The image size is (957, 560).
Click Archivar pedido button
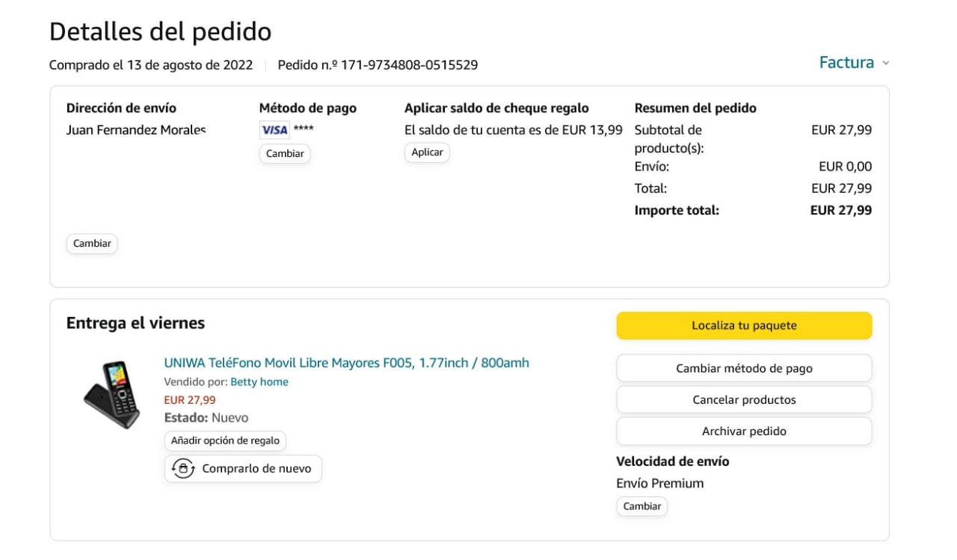[x=744, y=431]
